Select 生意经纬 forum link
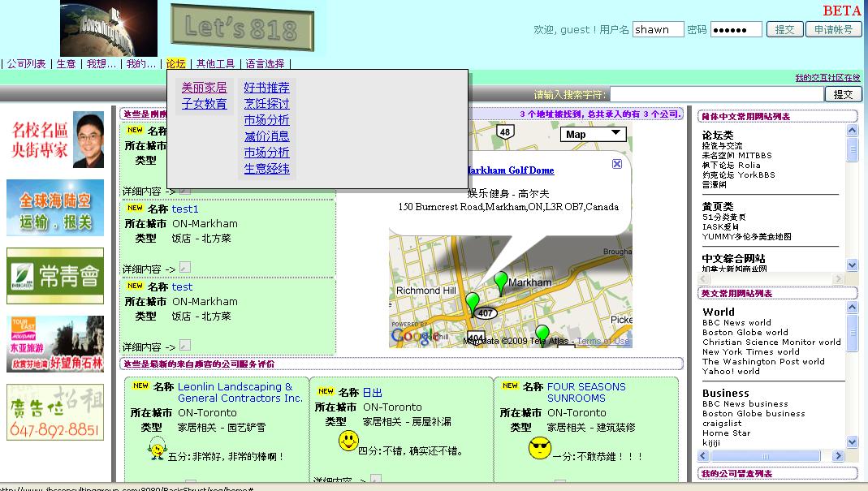 click(267, 168)
